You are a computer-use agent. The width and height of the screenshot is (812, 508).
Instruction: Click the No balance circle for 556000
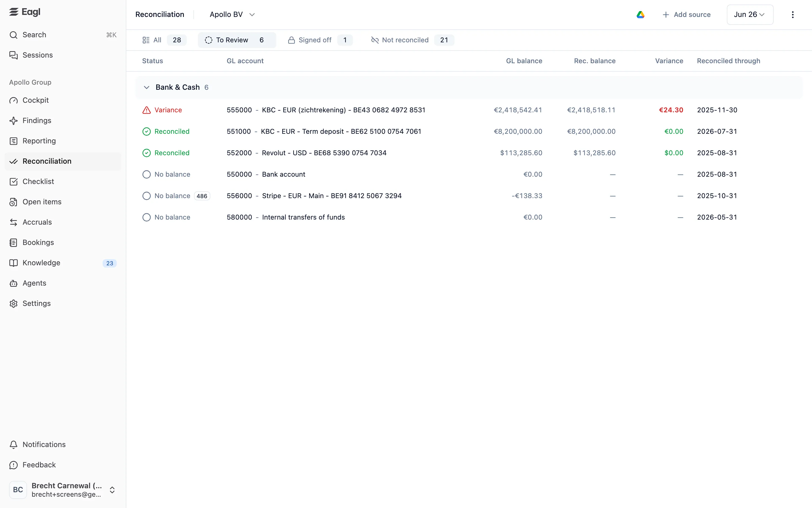pos(147,196)
